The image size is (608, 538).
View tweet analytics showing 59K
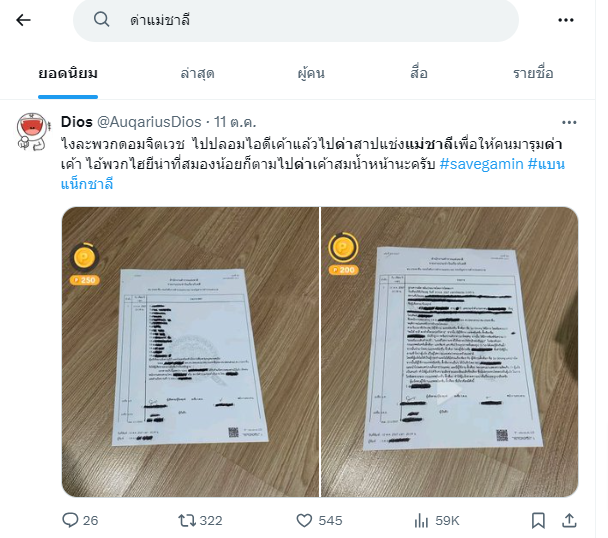click(437, 521)
